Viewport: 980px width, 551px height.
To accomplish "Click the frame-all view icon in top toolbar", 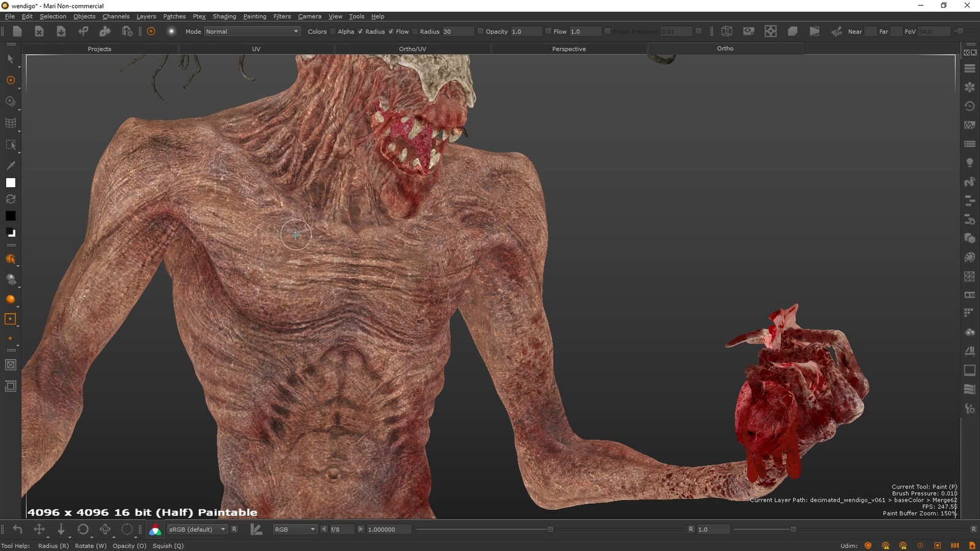I will click(x=771, y=31).
